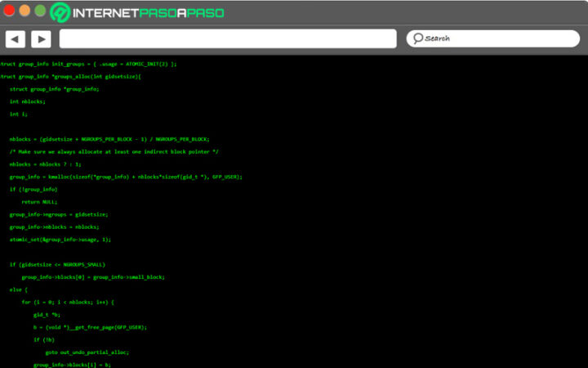Select the 'return NULL;' statement line
Viewport: 588px width, 368px height.
(39, 201)
